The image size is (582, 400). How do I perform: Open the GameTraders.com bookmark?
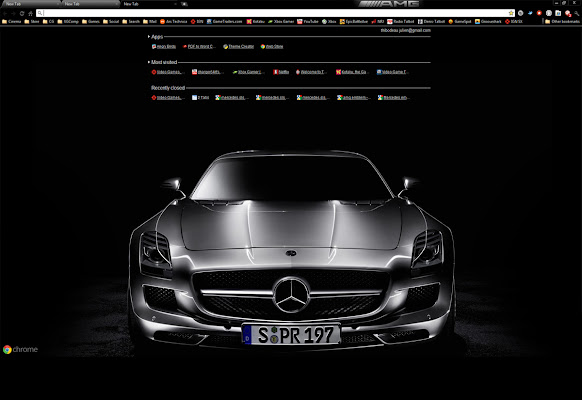tap(224, 22)
